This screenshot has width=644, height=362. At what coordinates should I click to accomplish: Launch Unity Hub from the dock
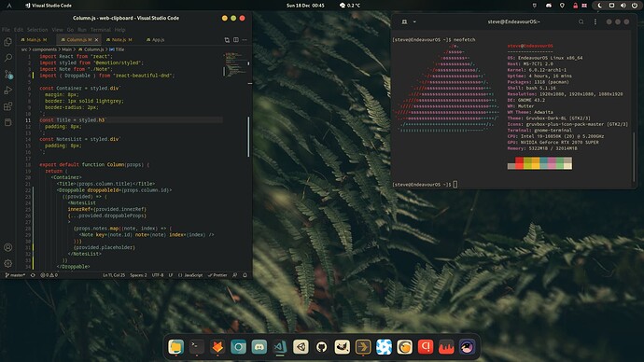pos(301,347)
